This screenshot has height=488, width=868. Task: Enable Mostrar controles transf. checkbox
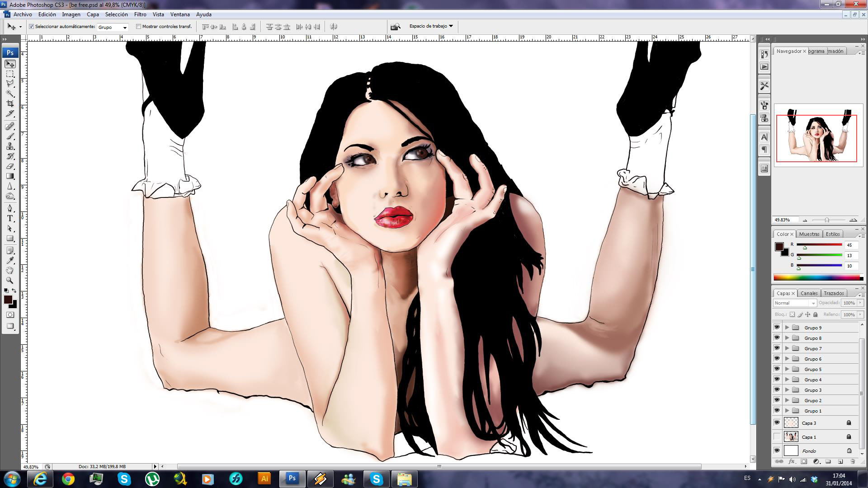coord(139,27)
